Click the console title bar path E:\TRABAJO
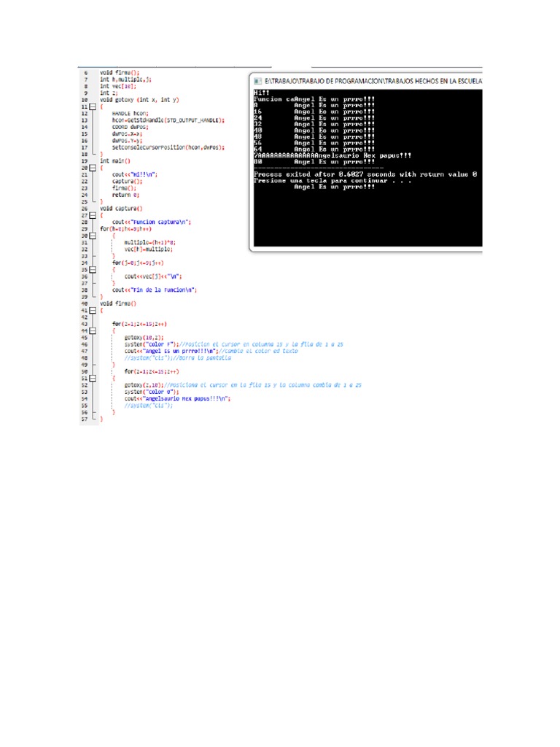The width and height of the screenshot is (560, 747). 373,81
